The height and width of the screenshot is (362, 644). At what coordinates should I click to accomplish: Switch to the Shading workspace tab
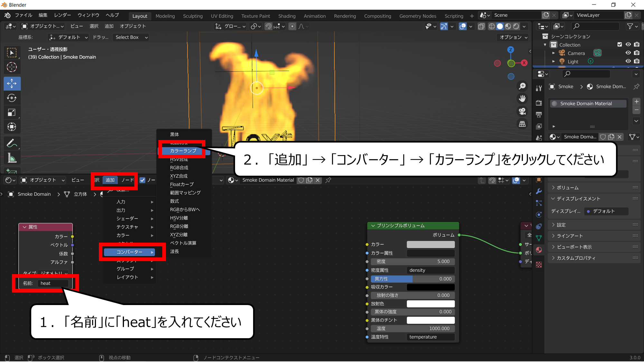(x=287, y=16)
